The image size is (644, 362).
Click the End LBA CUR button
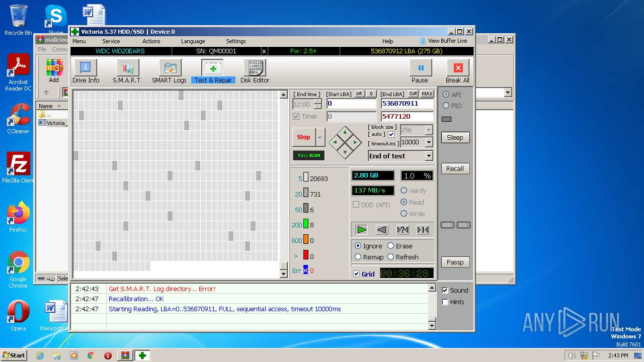pyautogui.click(x=413, y=94)
